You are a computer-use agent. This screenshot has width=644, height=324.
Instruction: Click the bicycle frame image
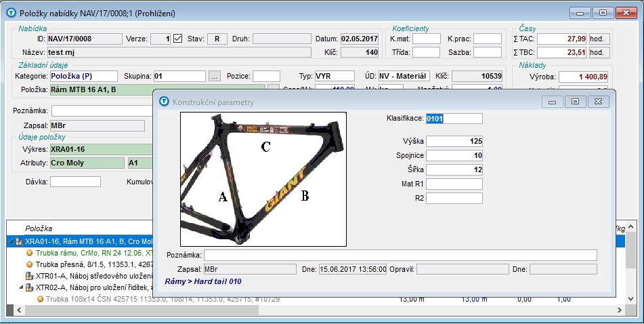pos(263,179)
